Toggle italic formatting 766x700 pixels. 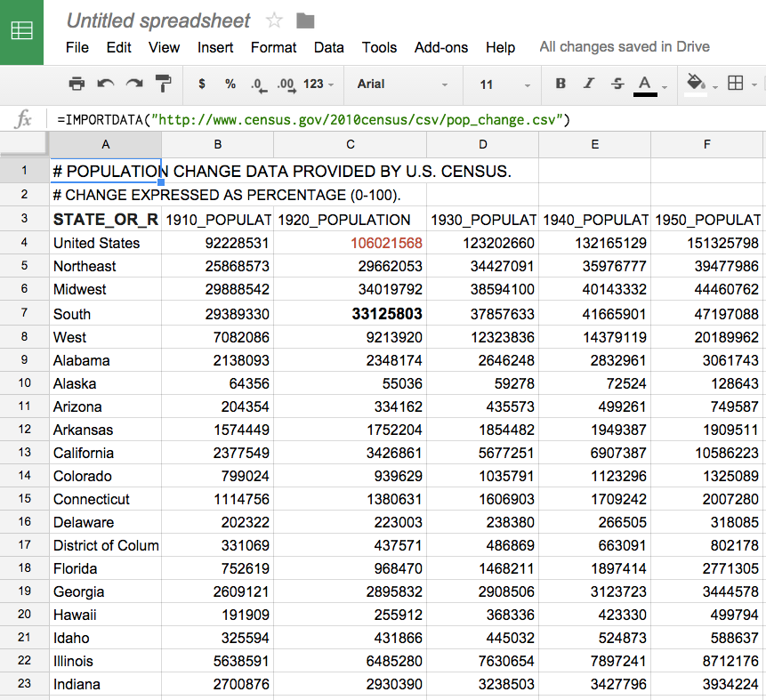pos(588,83)
